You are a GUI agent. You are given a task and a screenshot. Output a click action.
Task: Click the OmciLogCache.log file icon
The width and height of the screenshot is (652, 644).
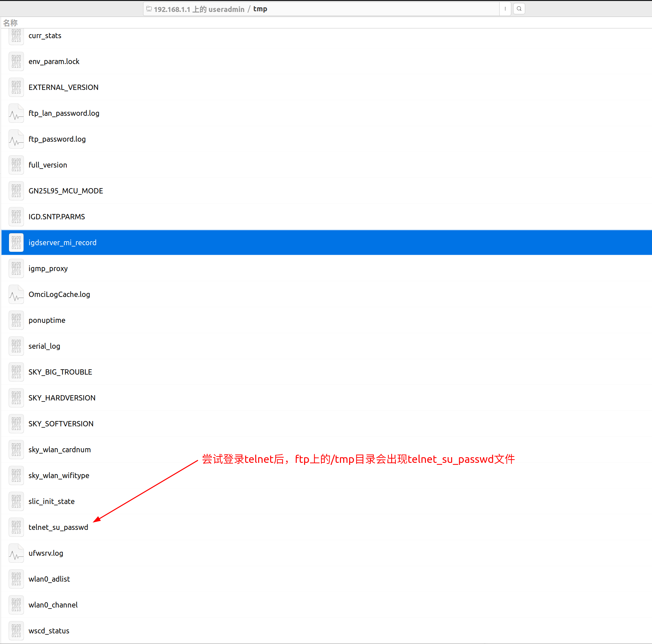coord(16,294)
